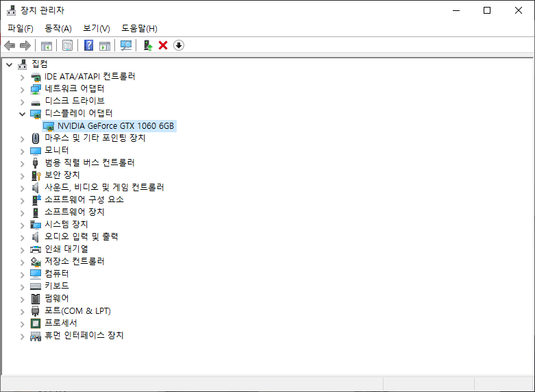Screen dimensions: 535x392
Task: Select the 컴퓨터 label
Action: pyautogui.click(x=57, y=274)
